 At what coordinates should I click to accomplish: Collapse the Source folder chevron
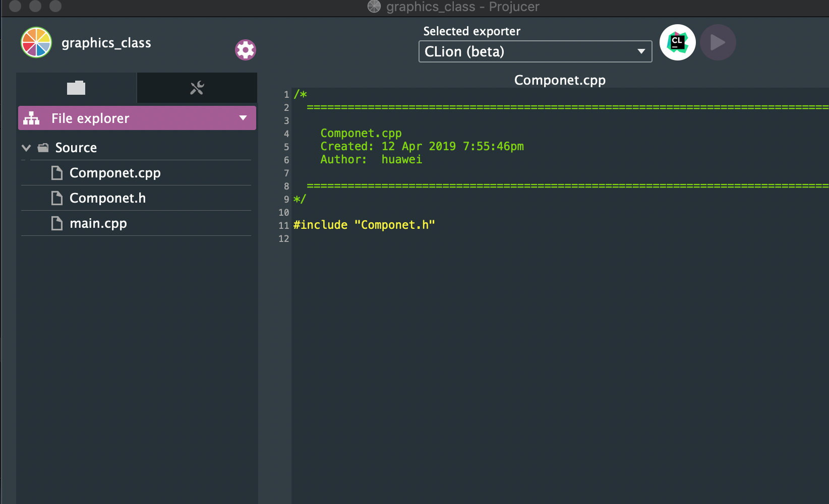tap(26, 148)
